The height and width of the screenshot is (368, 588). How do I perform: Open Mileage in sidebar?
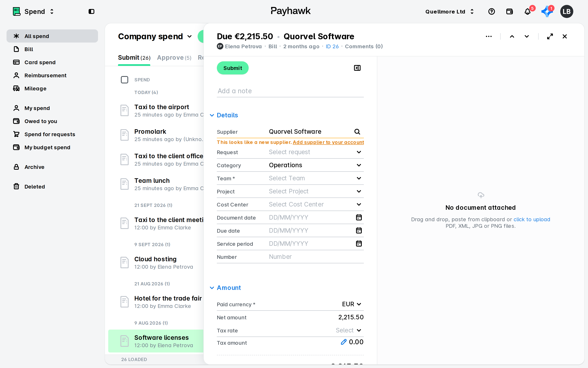click(x=52, y=89)
